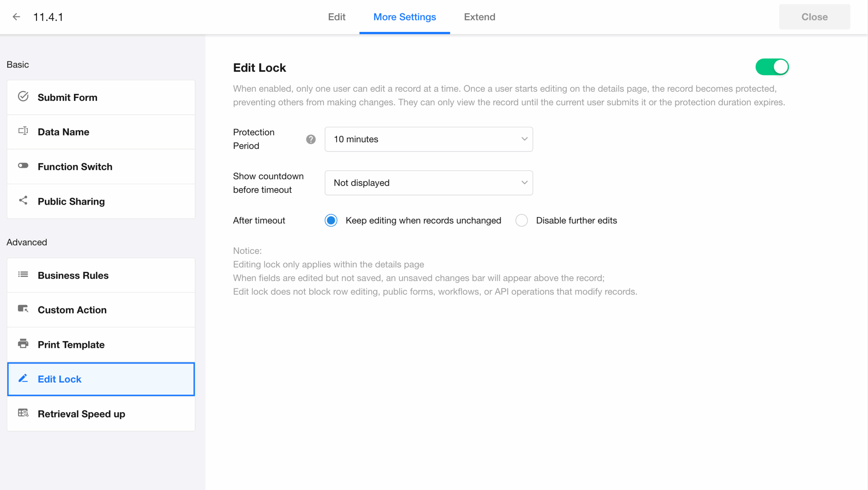
Task: Open Public Sharing settings
Action: [101, 201]
